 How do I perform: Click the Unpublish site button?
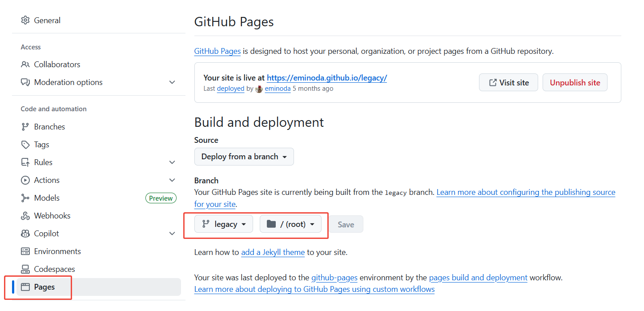[575, 83]
